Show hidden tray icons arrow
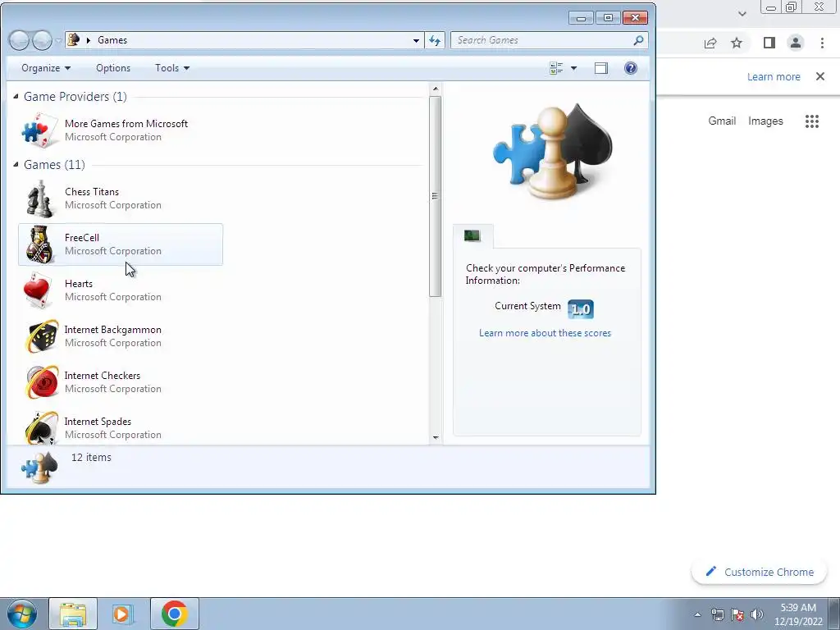The image size is (840, 630). (x=697, y=614)
